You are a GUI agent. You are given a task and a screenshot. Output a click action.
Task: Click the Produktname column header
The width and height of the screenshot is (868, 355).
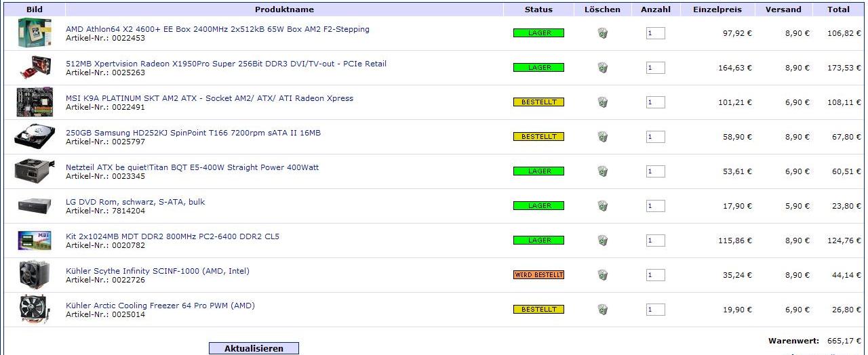click(x=284, y=9)
